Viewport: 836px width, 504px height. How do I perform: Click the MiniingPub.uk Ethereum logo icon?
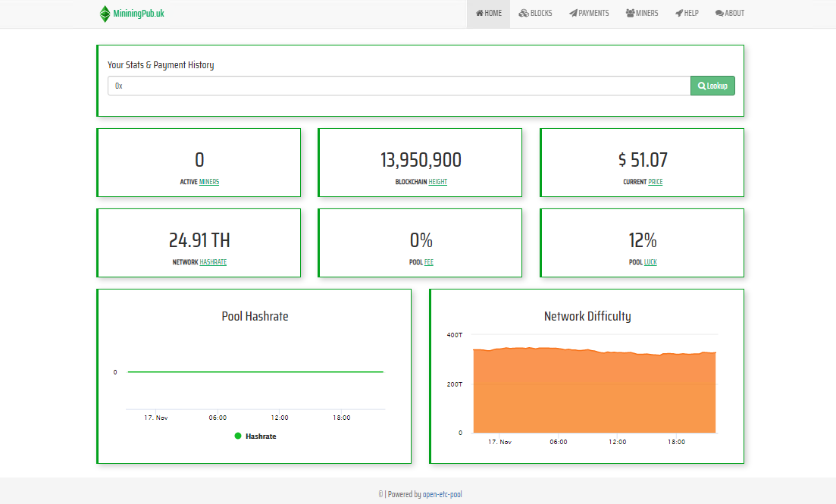(x=105, y=14)
